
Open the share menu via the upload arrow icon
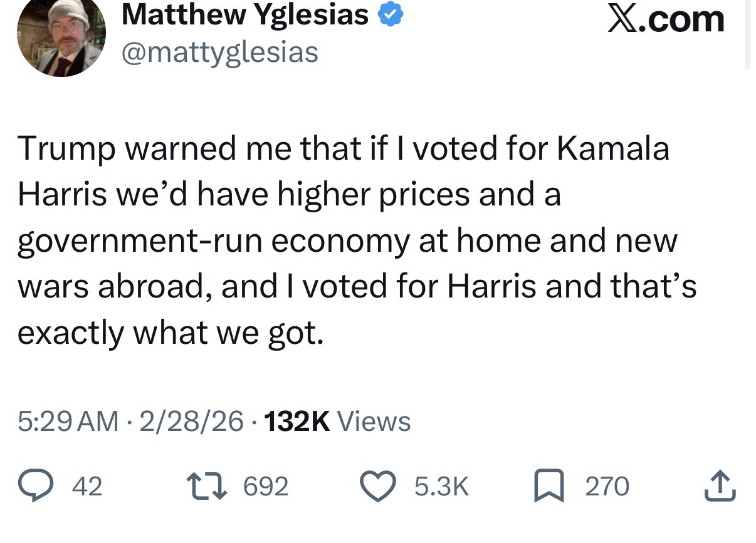click(x=719, y=486)
